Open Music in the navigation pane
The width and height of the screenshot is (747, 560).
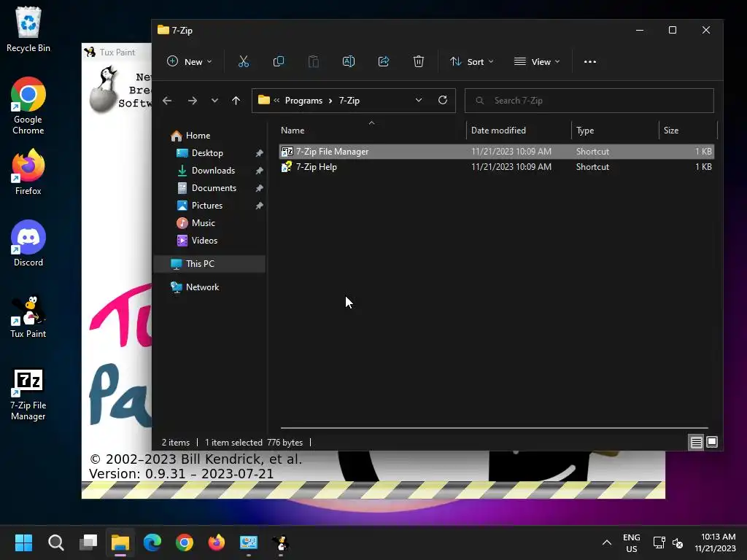(x=203, y=223)
